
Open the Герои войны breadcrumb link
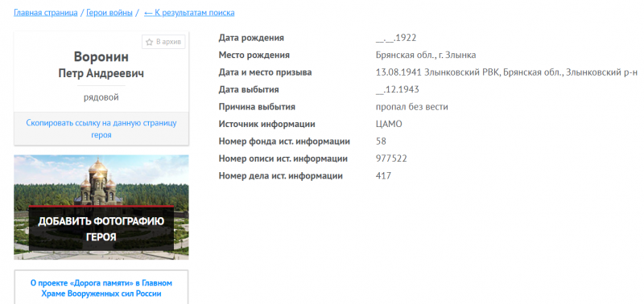[x=109, y=13]
